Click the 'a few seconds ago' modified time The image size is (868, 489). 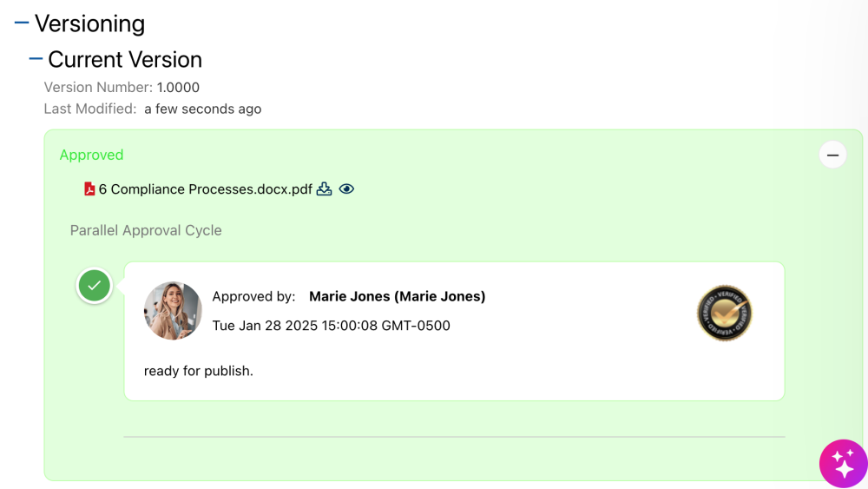pyautogui.click(x=202, y=109)
